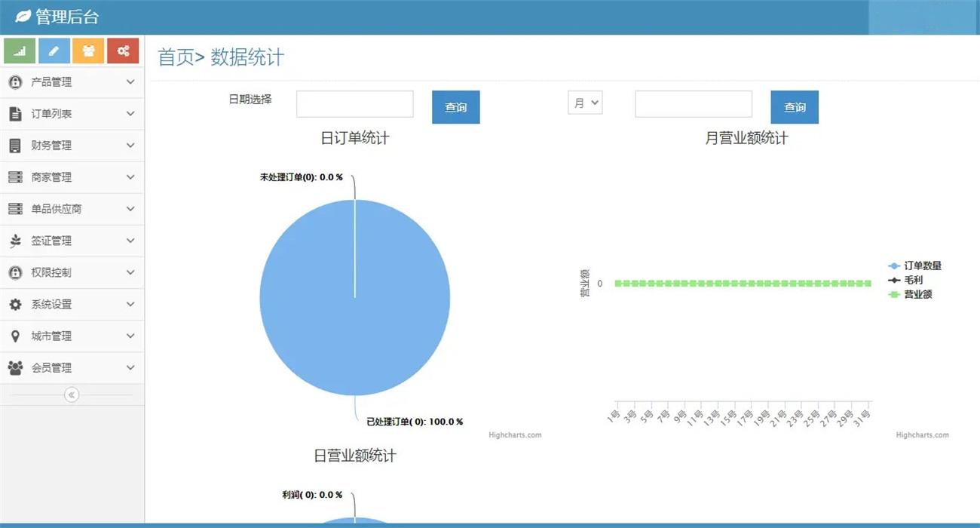Click the 首页 breadcrumb link
This screenshot has width=980, height=528.
pos(176,57)
